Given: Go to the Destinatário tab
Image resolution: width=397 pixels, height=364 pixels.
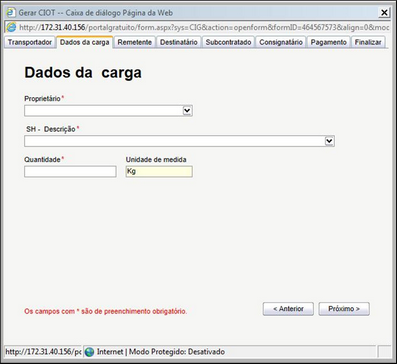Looking at the screenshot, I should point(179,43).
